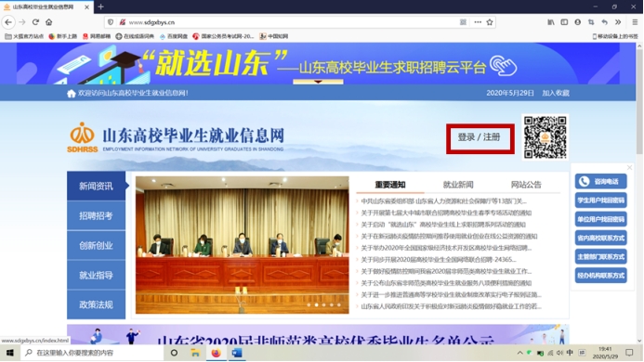Switch to the 网站公告 tab
This screenshot has width=644, height=362.
pyautogui.click(x=526, y=185)
